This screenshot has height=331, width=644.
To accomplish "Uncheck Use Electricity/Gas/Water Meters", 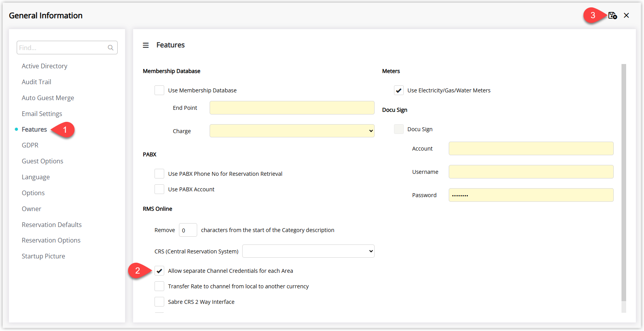I will point(399,90).
